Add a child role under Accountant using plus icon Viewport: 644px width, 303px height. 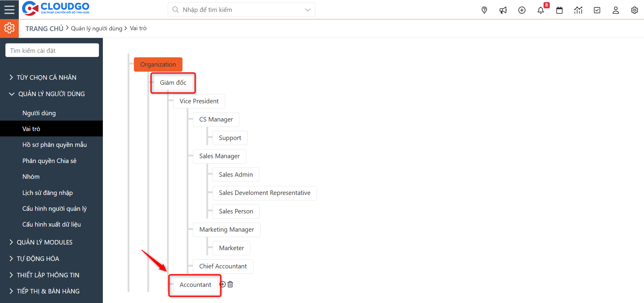222,284
